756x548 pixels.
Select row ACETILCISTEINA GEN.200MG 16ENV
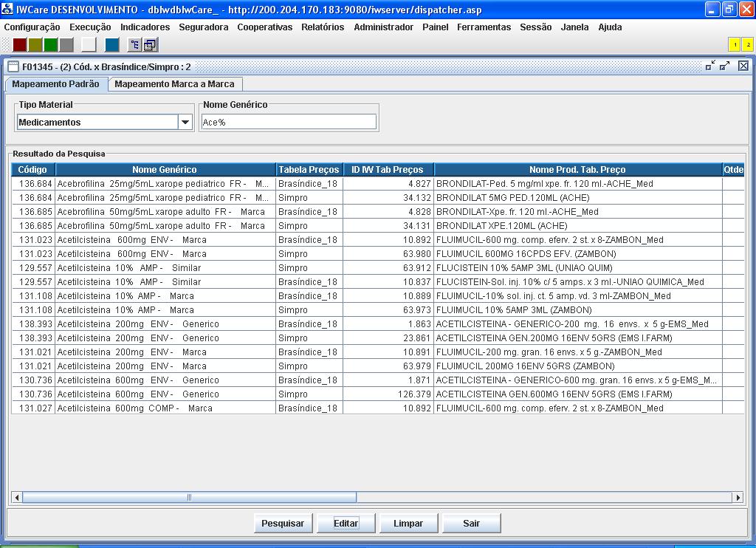click(x=377, y=338)
